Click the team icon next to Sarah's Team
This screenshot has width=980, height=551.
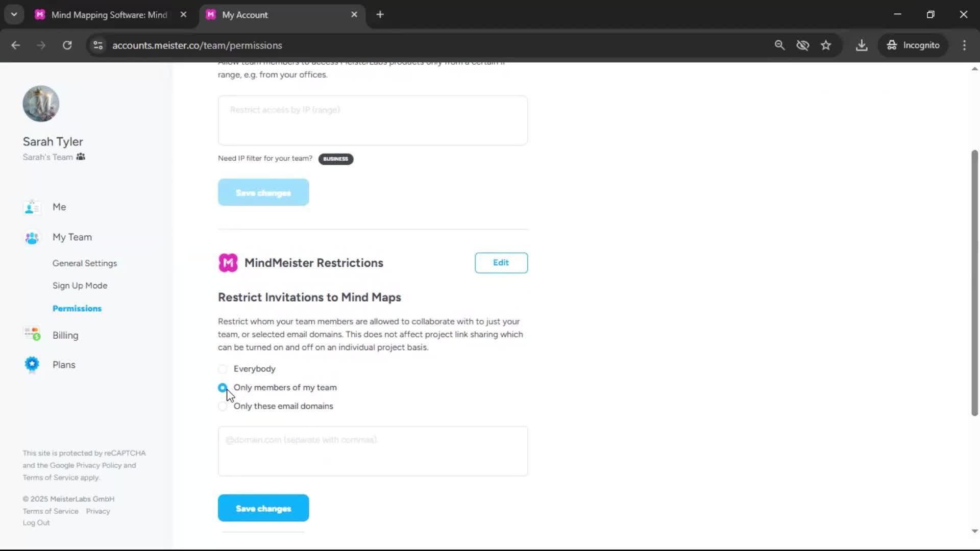tap(81, 157)
